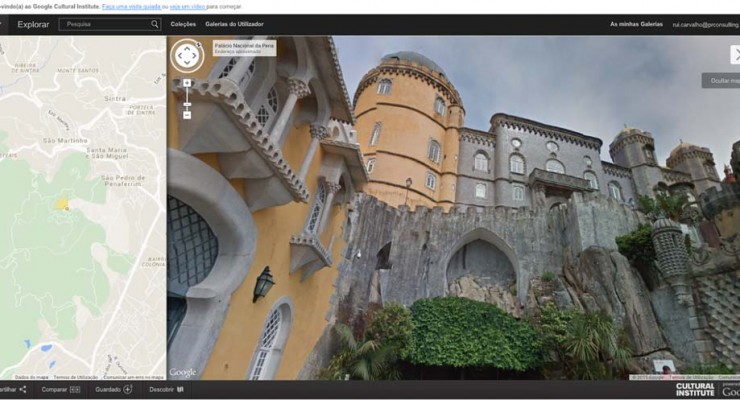Follow the 'Faça uma visita guiada' link
The image size is (740, 400).
pyautogui.click(x=132, y=7)
